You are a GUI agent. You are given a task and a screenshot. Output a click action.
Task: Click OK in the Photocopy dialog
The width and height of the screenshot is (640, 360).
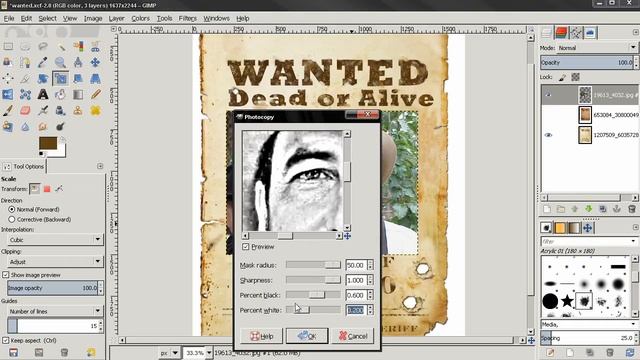tap(307, 336)
